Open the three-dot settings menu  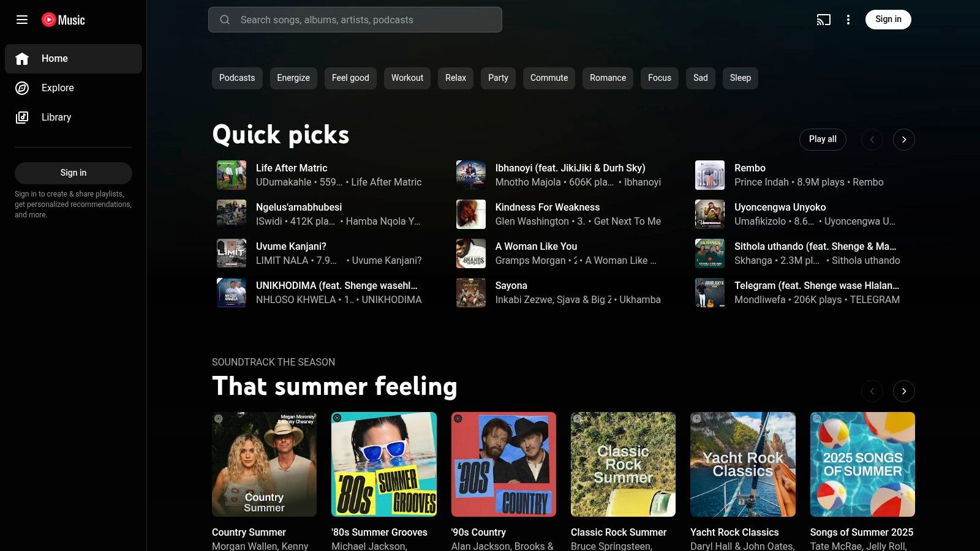pos(848,20)
